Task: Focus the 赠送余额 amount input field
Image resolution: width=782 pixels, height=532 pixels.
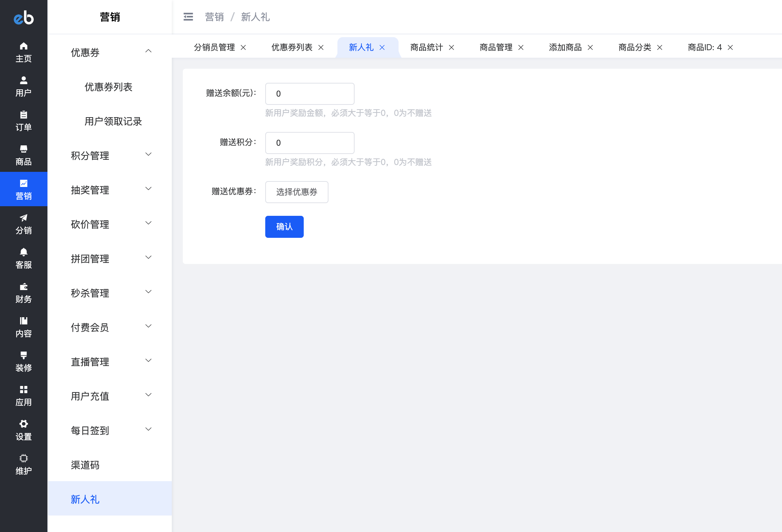Action: pyautogui.click(x=310, y=93)
